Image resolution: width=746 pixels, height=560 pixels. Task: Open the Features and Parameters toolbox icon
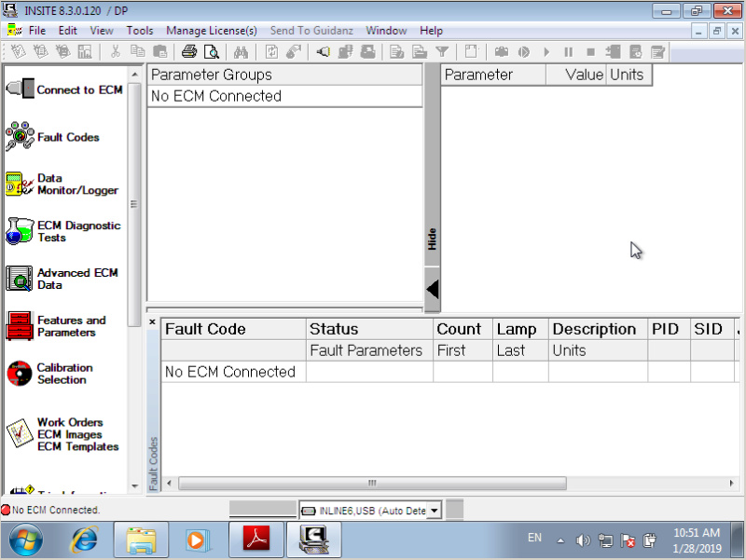(19, 326)
